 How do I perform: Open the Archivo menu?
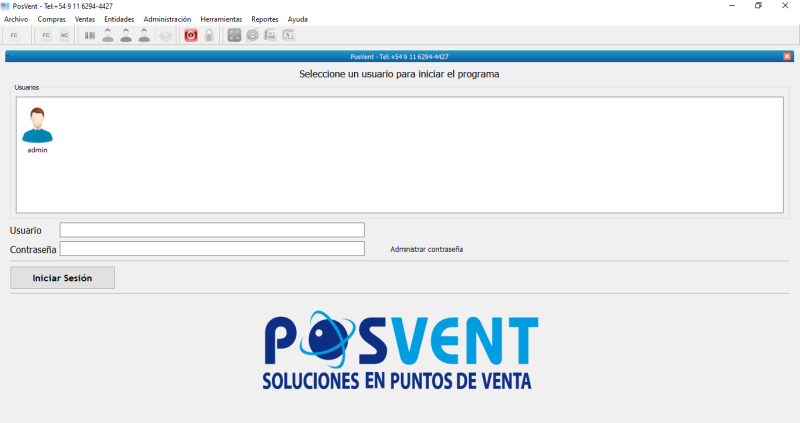point(16,19)
